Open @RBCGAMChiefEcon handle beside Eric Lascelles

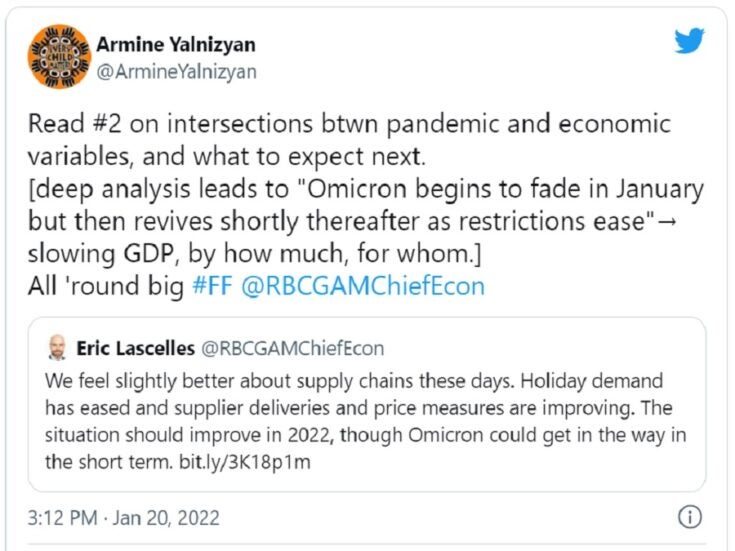click(x=293, y=348)
